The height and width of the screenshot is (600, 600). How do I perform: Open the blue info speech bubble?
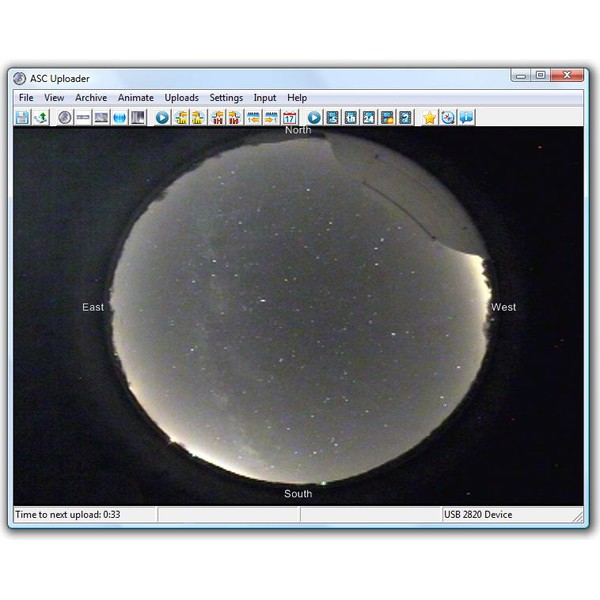click(466, 118)
